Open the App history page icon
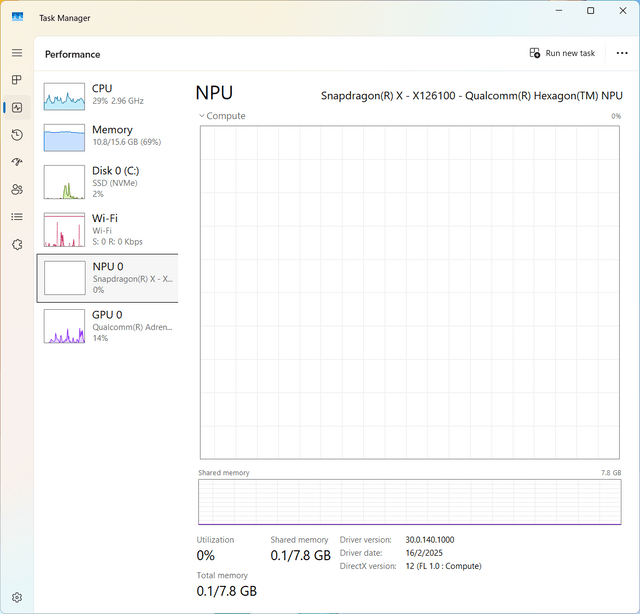640x614 pixels. (x=17, y=135)
